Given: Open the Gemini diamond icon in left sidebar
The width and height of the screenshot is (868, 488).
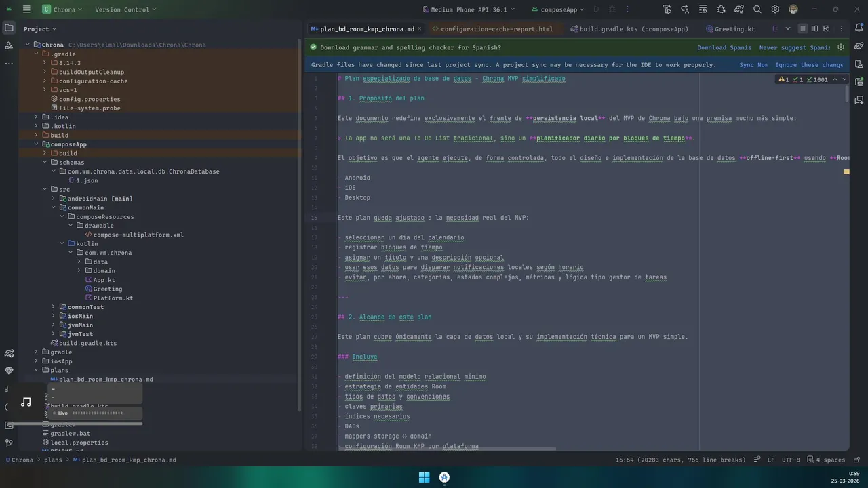Looking at the screenshot, I should [x=9, y=371].
